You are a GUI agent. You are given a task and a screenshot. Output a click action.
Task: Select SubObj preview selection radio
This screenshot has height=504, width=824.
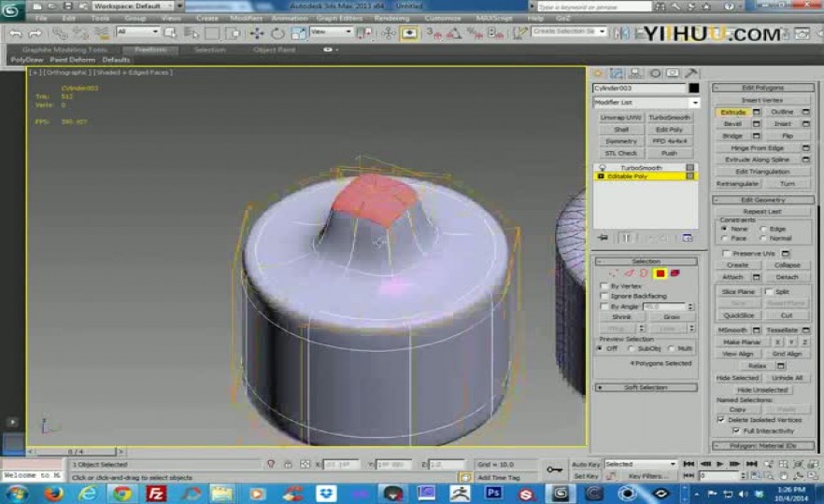pyautogui.click(x=632, y=349)
